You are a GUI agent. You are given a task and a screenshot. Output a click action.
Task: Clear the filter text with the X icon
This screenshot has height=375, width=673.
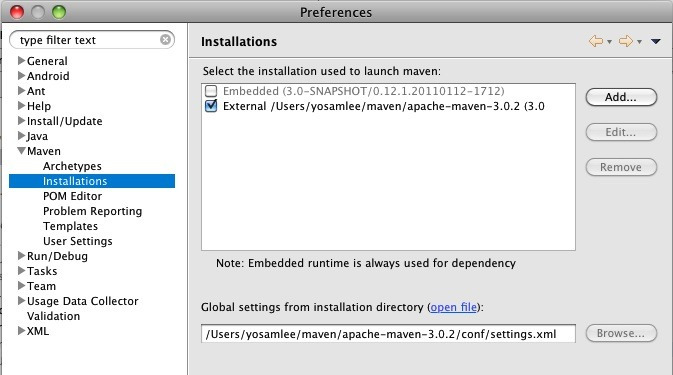[x=165, y=40]
